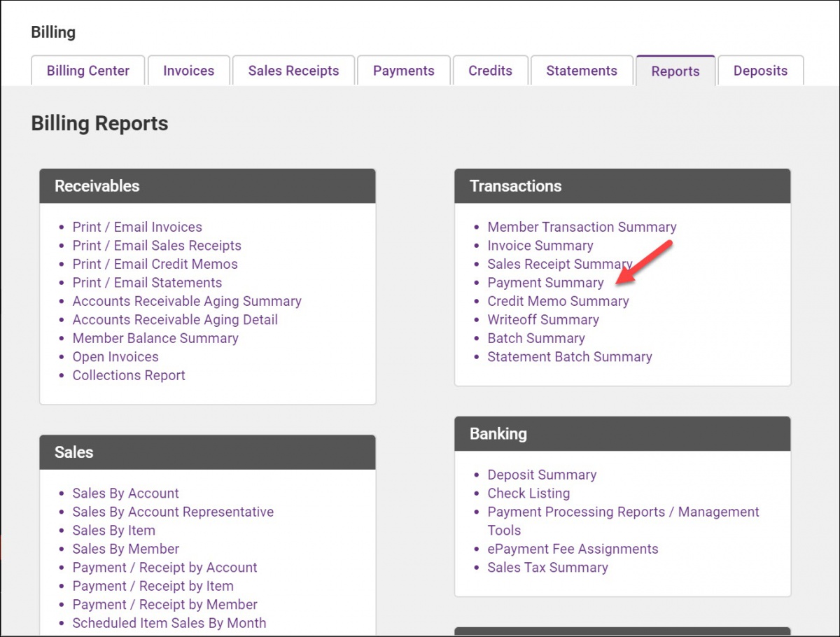The width and height of the screenshot is (840, 637).
Task: Open Print / Email Invoices report
Action: pyautogui.click(x=137, y=227)
